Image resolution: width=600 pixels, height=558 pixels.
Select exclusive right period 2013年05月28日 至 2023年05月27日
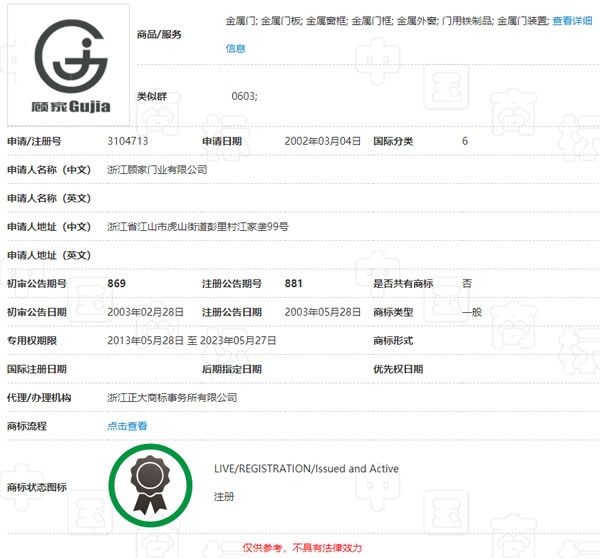192,340
